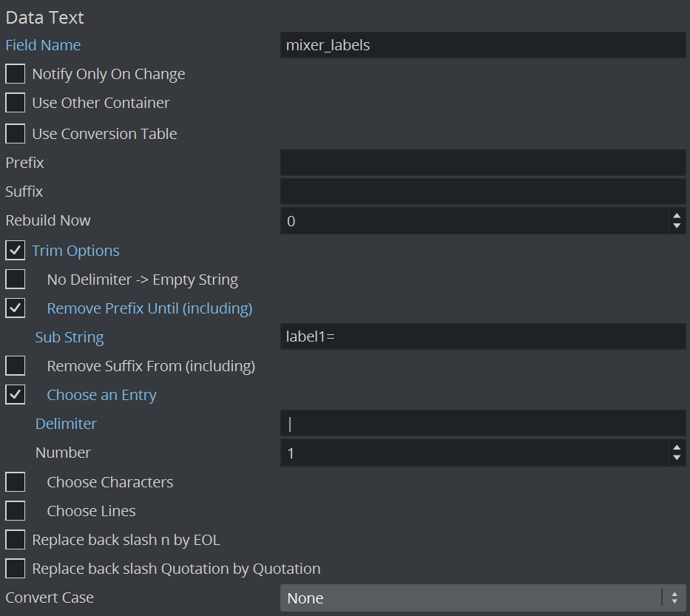Enable No Delimiter -> Empty String

(16, 280)
